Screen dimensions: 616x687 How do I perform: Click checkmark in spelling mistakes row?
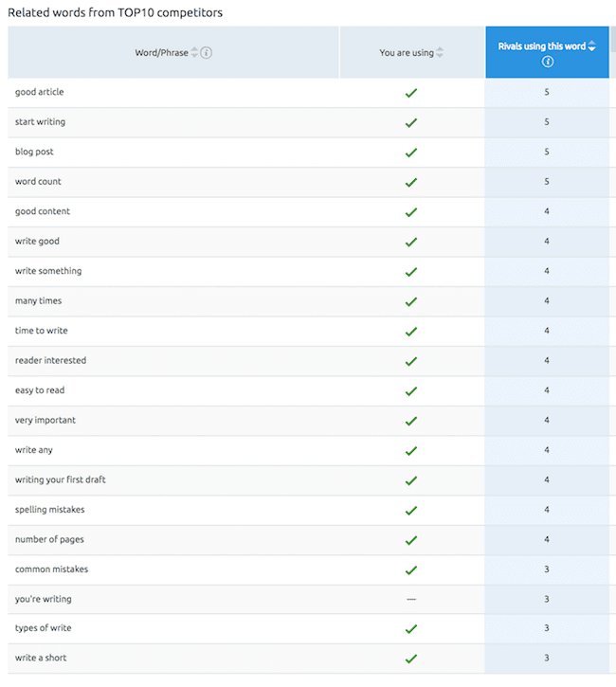point(411,510)
